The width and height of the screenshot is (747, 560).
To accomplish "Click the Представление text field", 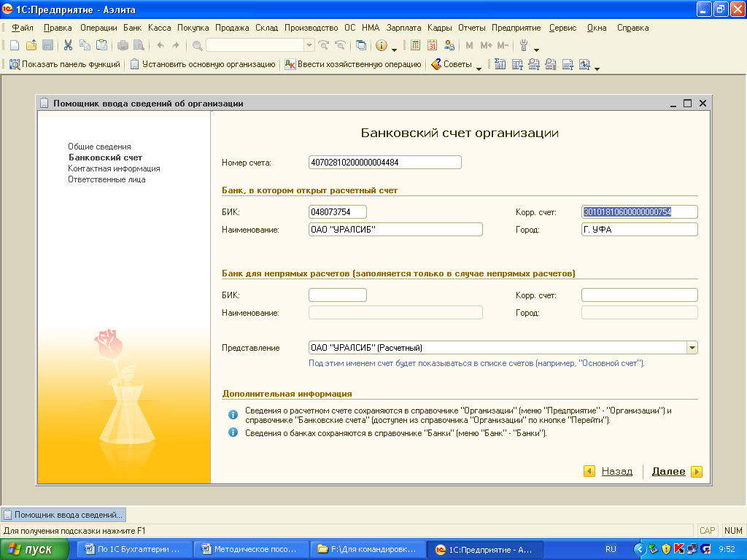I will [498, 348].
